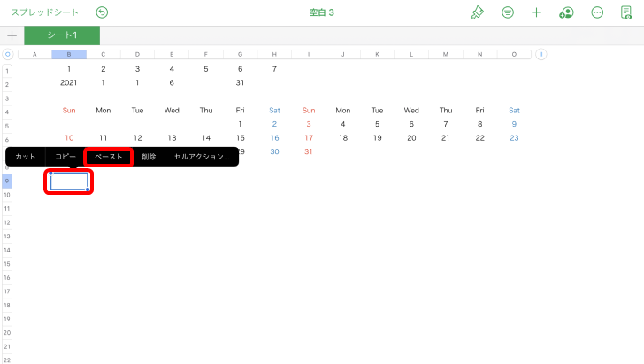This screenshot has height=364, width=644.
Task: Select column O header
Action: (x=514, y=54)
